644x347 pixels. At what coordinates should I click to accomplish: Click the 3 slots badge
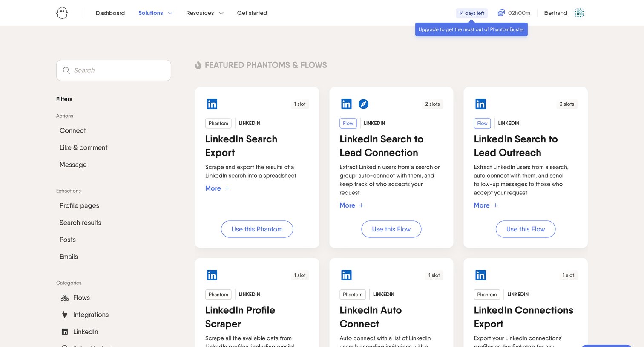pyautogui.click(x=566, y=104)
